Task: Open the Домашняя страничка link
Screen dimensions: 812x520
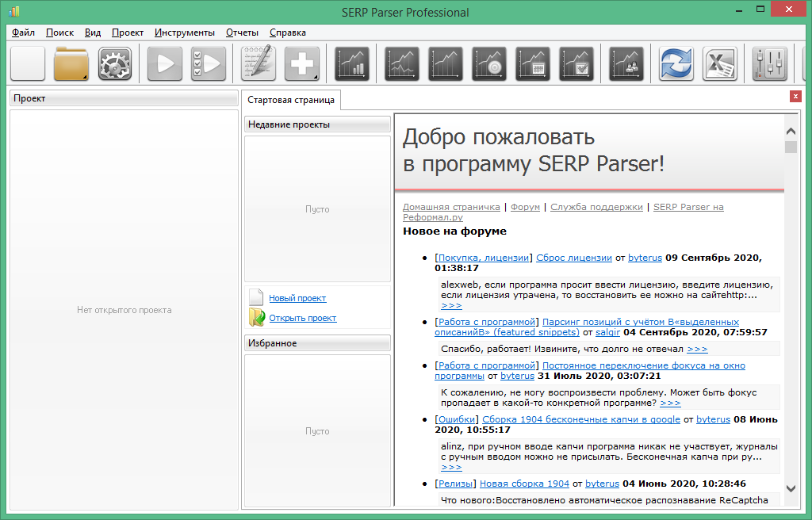Action: click(x=451, y=207)
